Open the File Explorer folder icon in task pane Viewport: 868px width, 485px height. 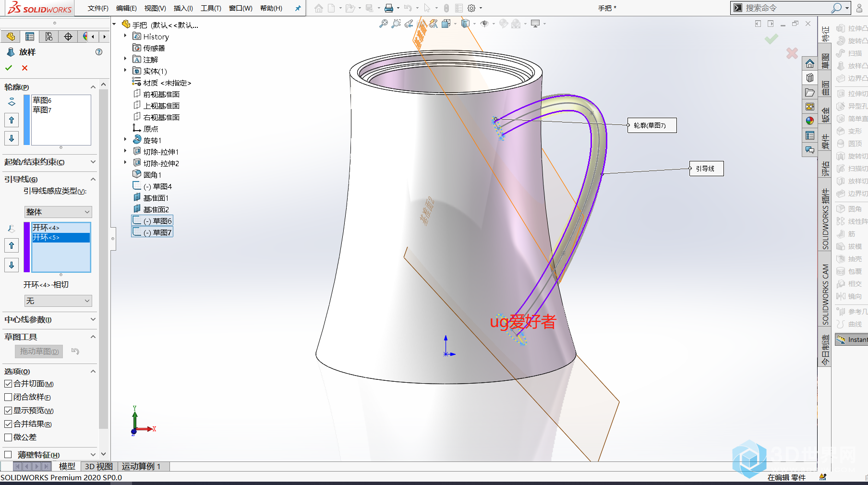pos(810,92)
